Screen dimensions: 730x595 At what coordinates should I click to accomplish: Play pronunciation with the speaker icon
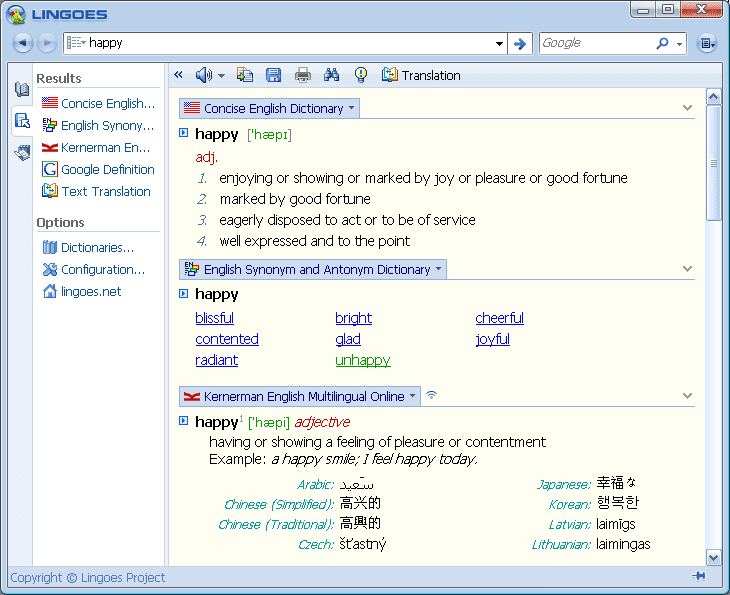[x=203, y=75]
